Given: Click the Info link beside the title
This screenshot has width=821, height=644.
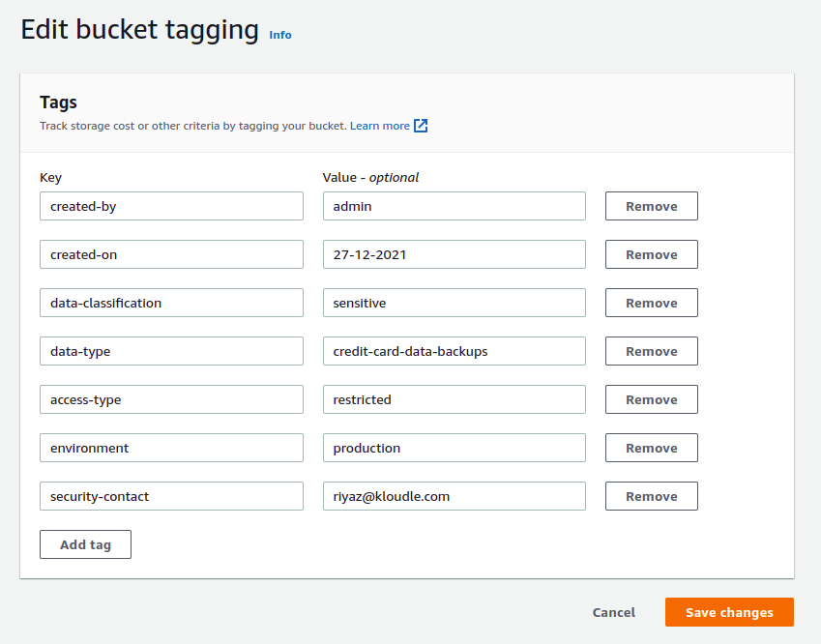Looking at the screenshot, I should pos(280,35).
